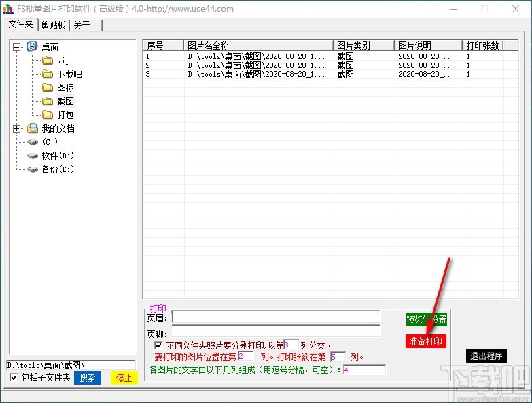Screen dimensions: 532x403
Task: Click the green 预览与设置 button
Action: pos(427,319)
